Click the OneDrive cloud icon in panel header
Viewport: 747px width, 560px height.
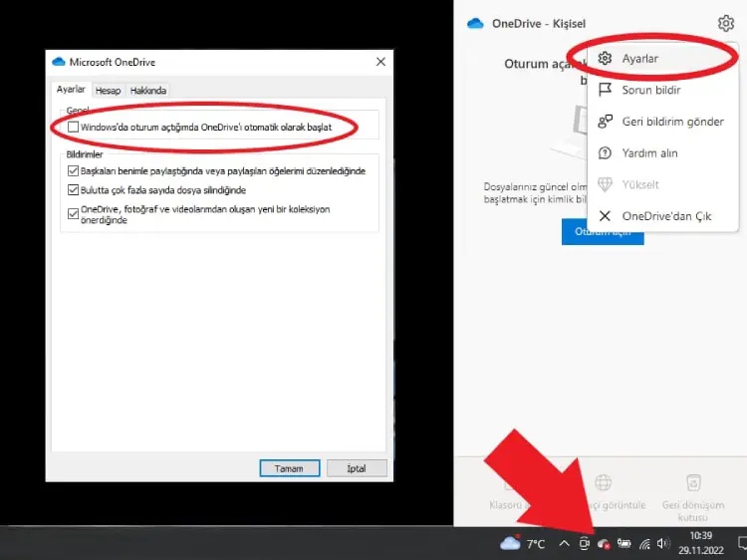click(x=475, y=23)
